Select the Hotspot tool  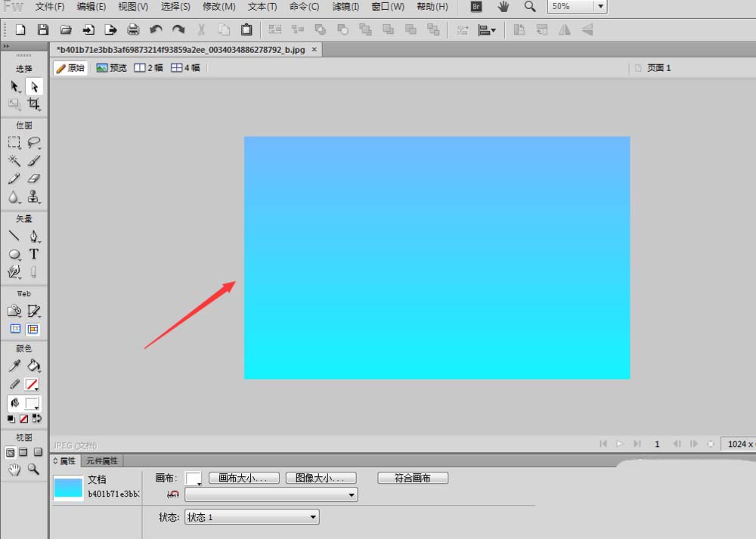tap(14, 311)
